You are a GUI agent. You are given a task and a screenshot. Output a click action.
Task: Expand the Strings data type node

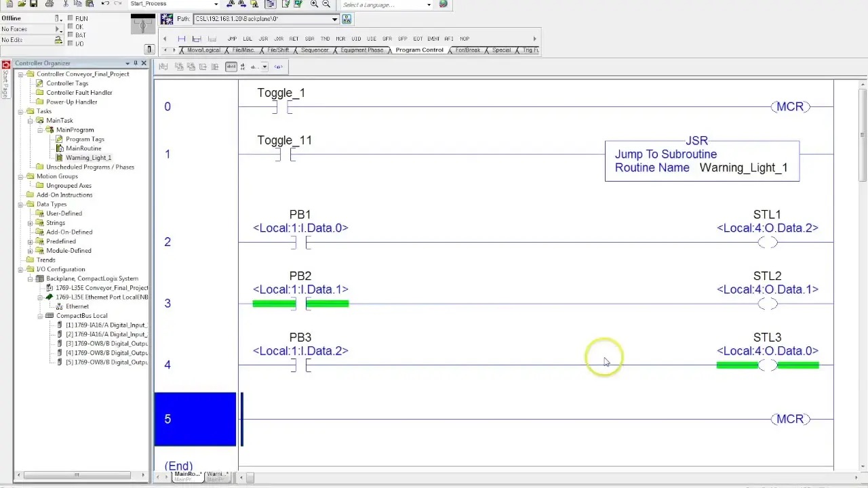coord(30,223)
